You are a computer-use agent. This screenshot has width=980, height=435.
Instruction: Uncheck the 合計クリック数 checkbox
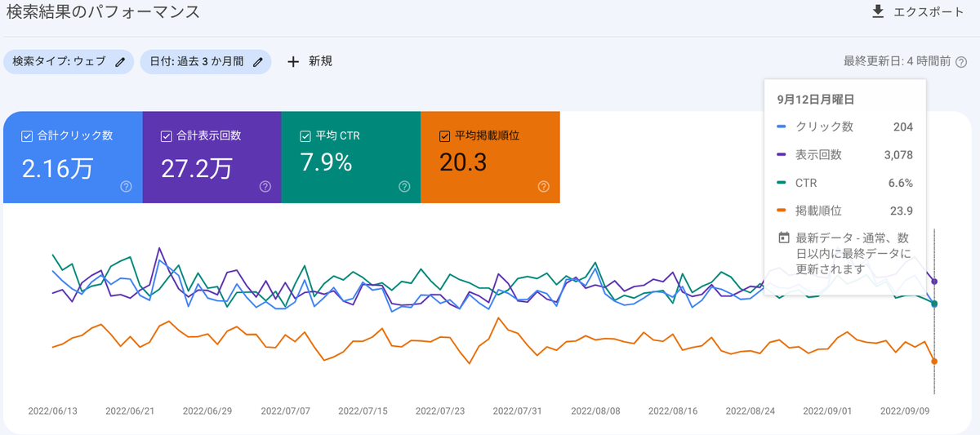(27, 135)
